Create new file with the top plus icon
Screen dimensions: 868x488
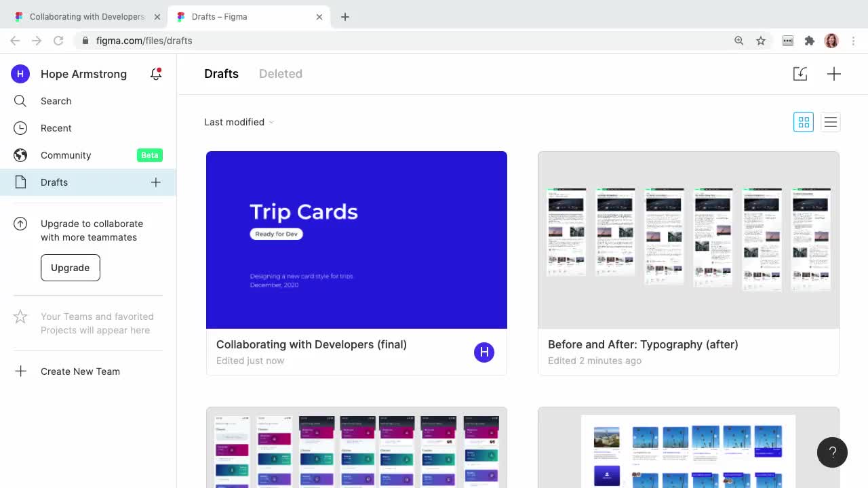tap(834, 74)
